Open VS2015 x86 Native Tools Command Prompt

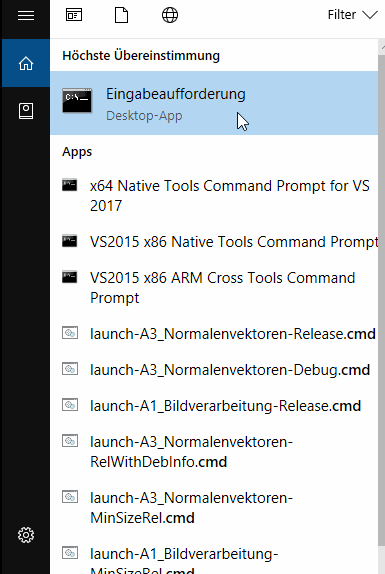point(214,242)
